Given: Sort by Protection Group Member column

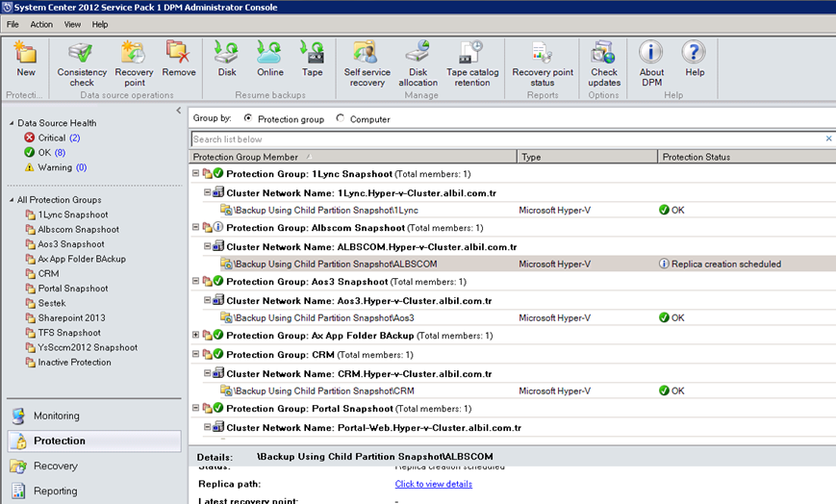Looking at the screenshot, I should [353, 157].
